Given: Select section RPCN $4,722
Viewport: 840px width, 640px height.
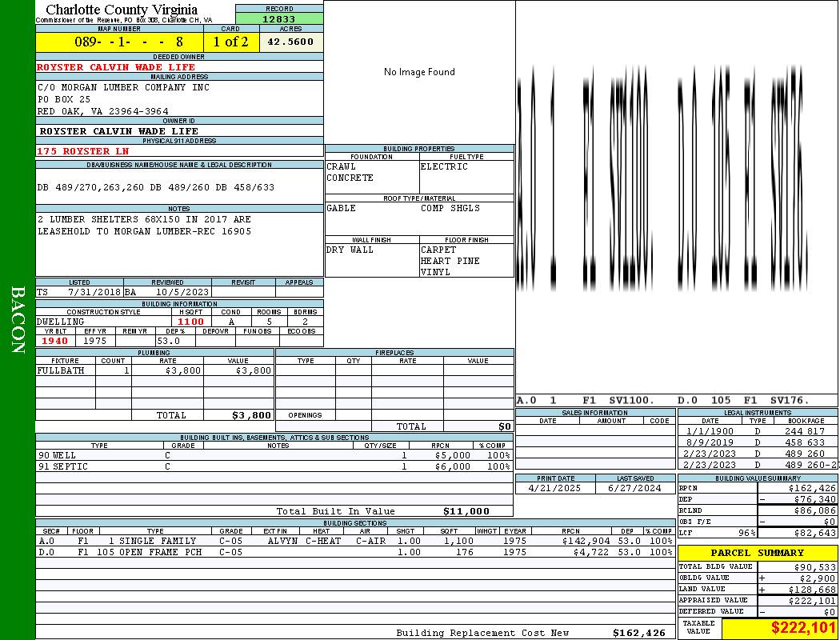Looking at the screenshot, I should pyautogui.click(x=591, y=552).
